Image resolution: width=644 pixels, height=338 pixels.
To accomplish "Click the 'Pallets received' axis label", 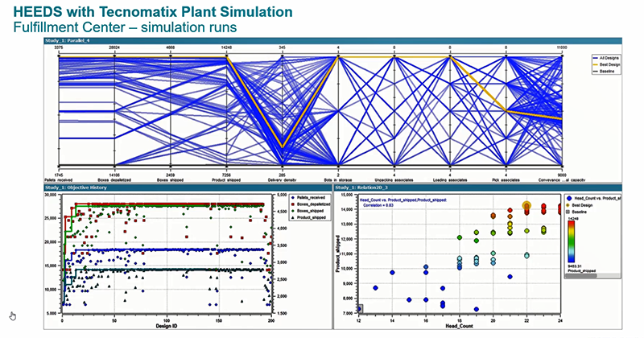I will coord(58,180).
